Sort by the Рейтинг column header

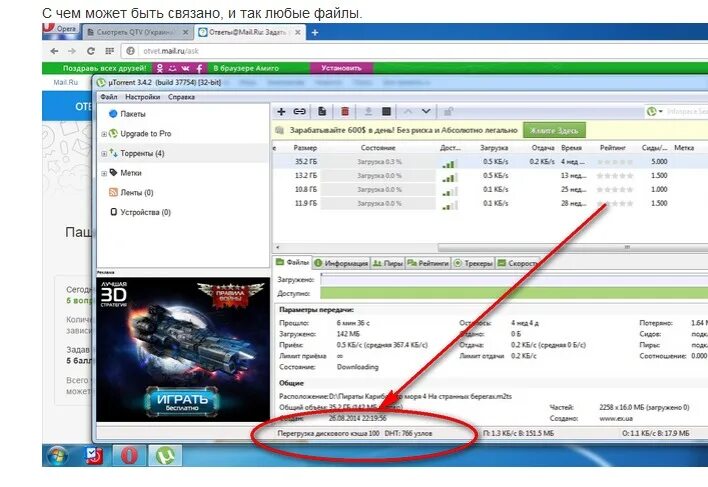point(613,148)
